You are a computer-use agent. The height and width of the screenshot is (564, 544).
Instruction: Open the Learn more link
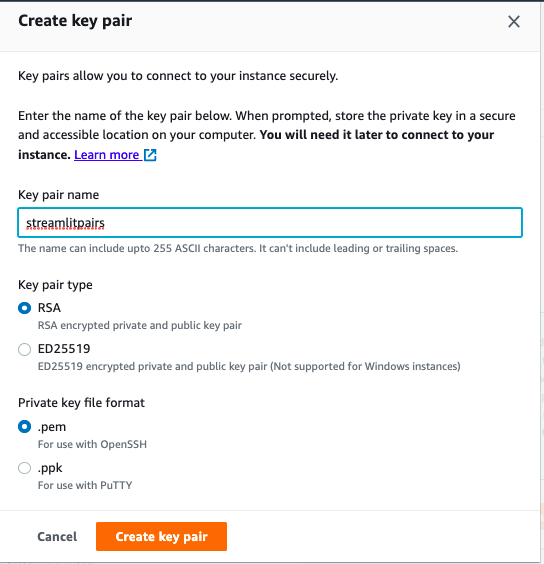click(x=107, y=155)
